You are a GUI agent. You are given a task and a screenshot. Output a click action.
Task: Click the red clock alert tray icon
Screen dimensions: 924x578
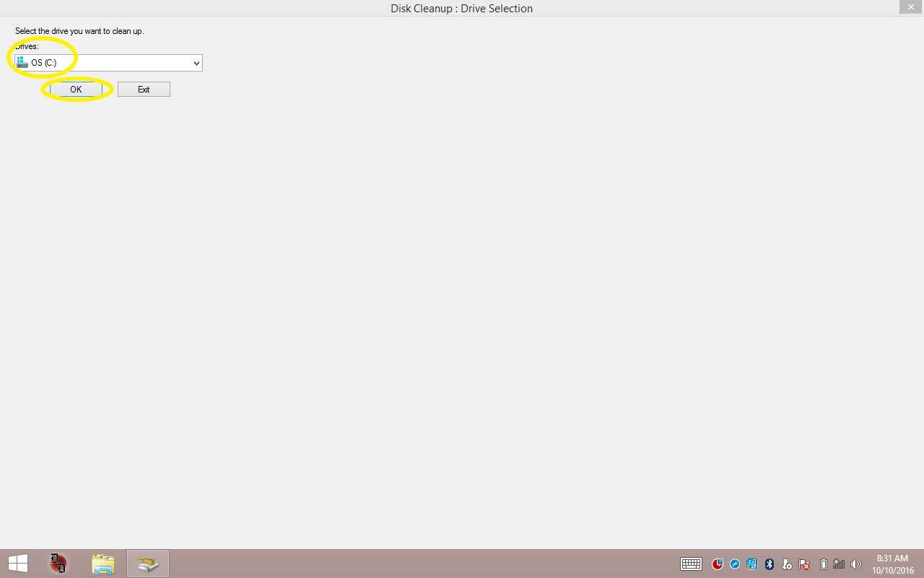pyautogui.click(x=718, y=564)
